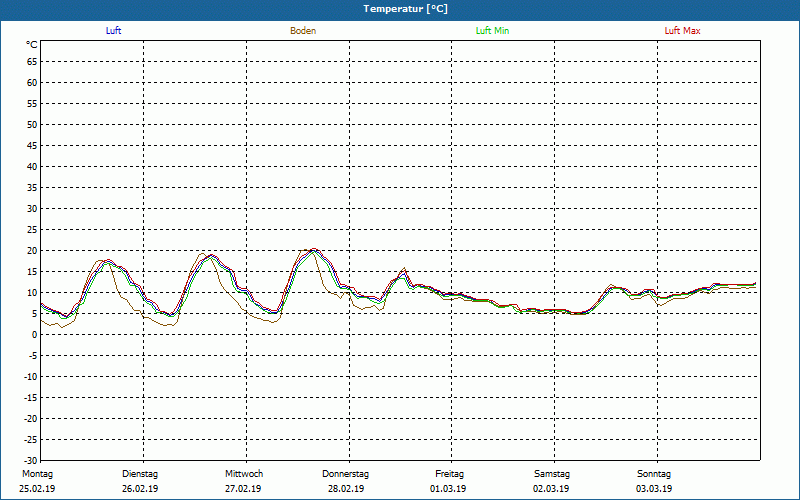Click the 'Donnerstag' day label

[345, 474]
